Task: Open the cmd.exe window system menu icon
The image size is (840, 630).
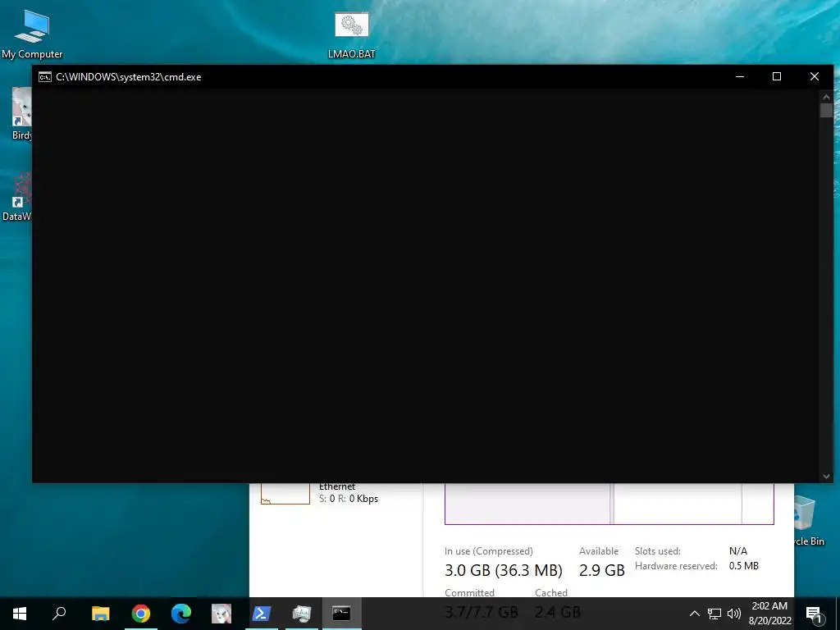Action: click(45, 76)
